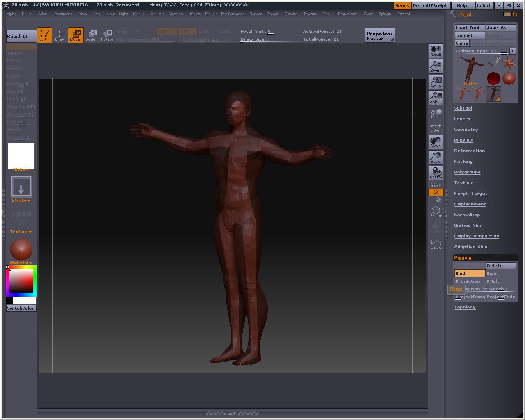Toggle Local transformations button

point(436,114)
